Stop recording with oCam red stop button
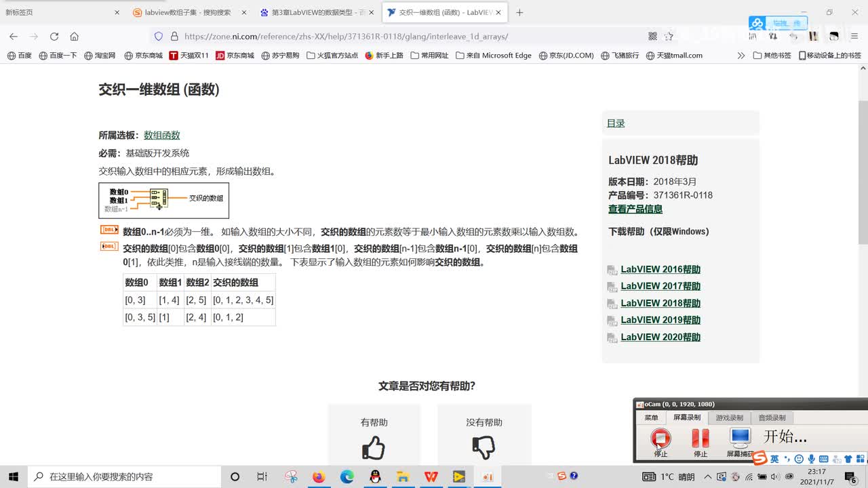 [660, 439]
